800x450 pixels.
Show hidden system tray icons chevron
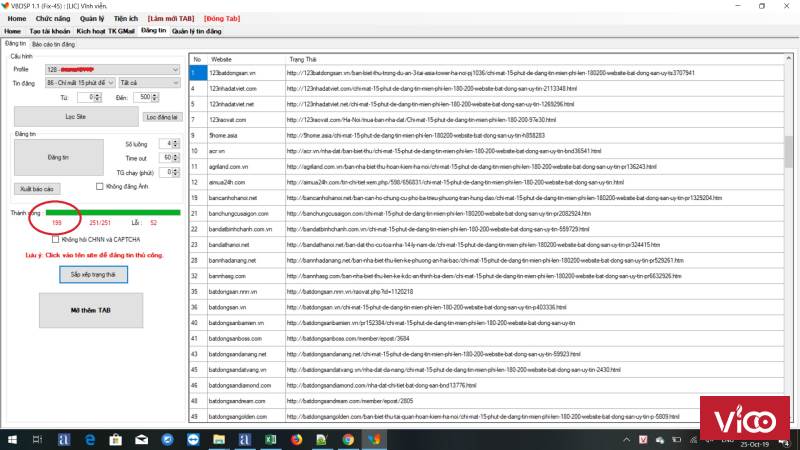(x=627, y=439)
